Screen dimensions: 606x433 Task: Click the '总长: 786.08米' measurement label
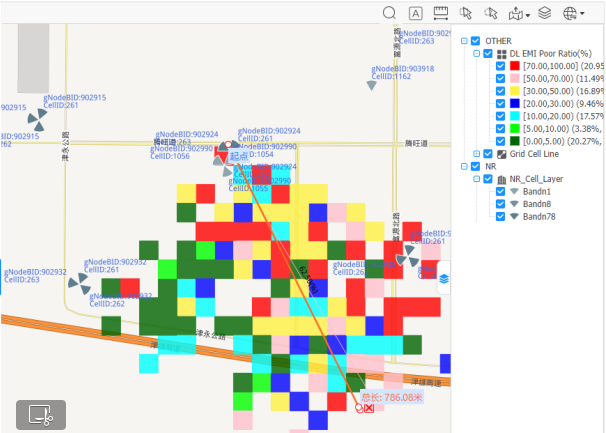pos(392,397)
